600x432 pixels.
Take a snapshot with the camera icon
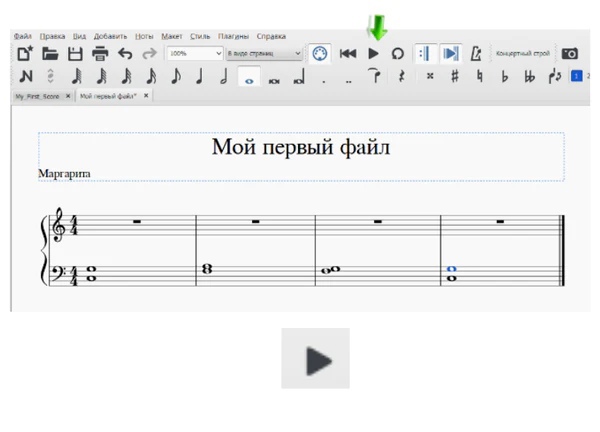tap(570, 54)
